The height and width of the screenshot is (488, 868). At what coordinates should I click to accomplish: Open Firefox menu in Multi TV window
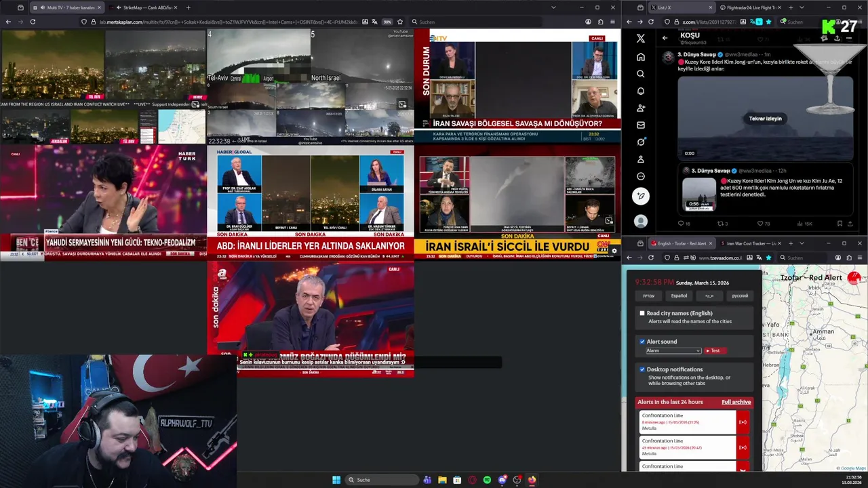tap(613, 22)
